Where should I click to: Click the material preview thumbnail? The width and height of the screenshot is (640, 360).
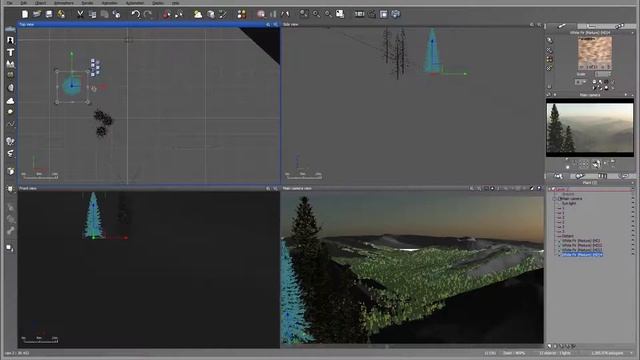click(x=594, y=53)
